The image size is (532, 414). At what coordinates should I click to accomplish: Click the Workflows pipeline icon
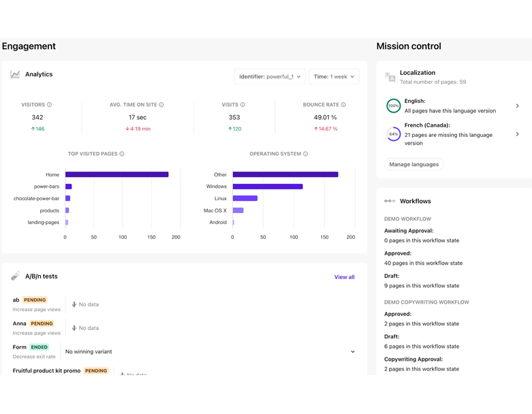390,201
